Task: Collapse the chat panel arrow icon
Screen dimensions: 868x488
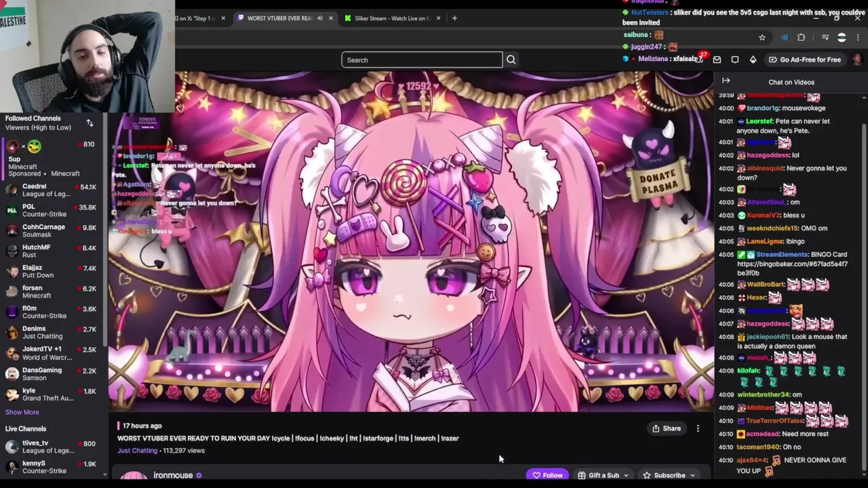Action: point(726,81)
